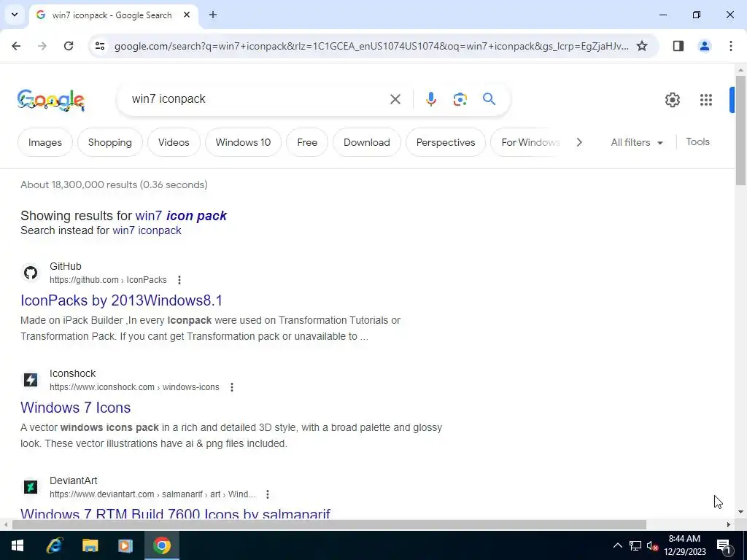
Task: Click the scroll-right arrow at bottom
Action: [729, 525]
